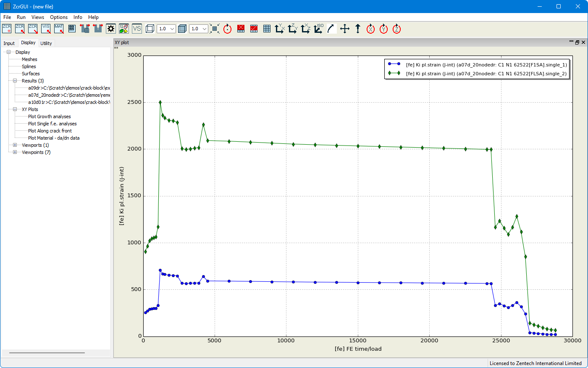Set view to ZX axes
588x368 pixels.
(306, 29)
